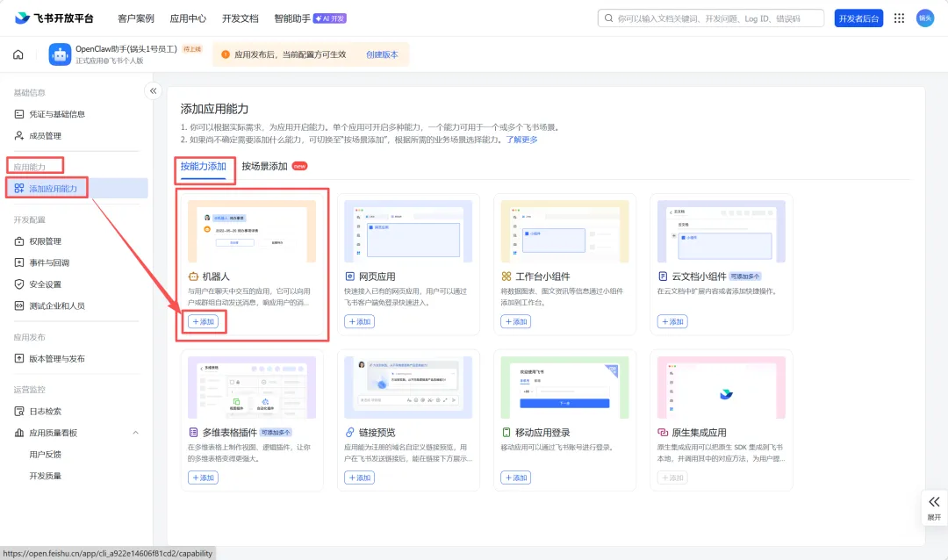Collapse the 应用质量看板 submenu chevron
This screenshot has width=948, height=560.
(135, 433)
